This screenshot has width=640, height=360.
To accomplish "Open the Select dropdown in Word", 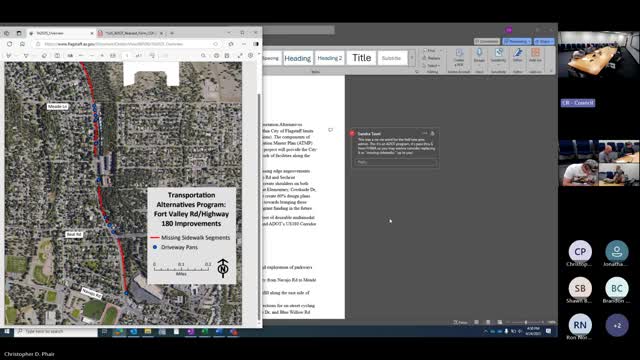I will [x=432, y=65].
